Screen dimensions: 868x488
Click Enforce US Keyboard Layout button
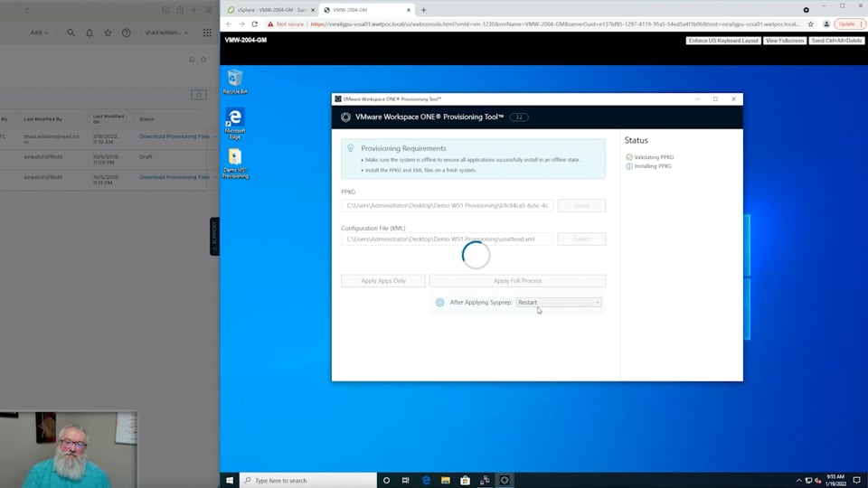pos(723,41)
